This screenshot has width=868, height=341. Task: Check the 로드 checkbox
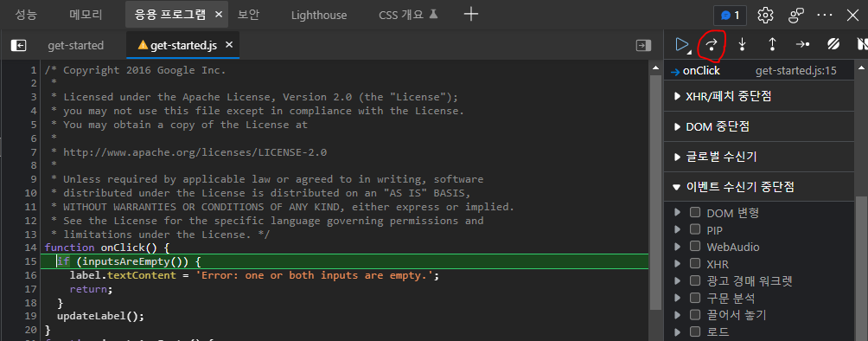click(695, 332)
